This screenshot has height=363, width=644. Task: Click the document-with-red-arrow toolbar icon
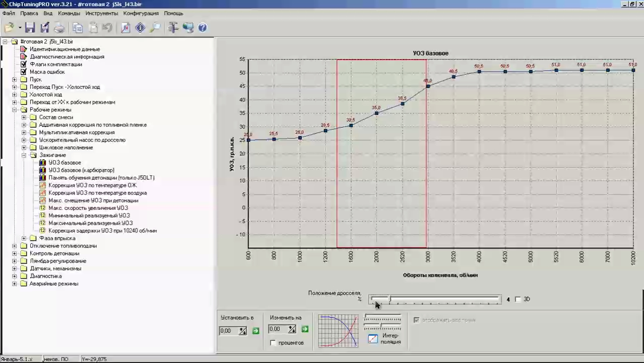tap(125, 28)
